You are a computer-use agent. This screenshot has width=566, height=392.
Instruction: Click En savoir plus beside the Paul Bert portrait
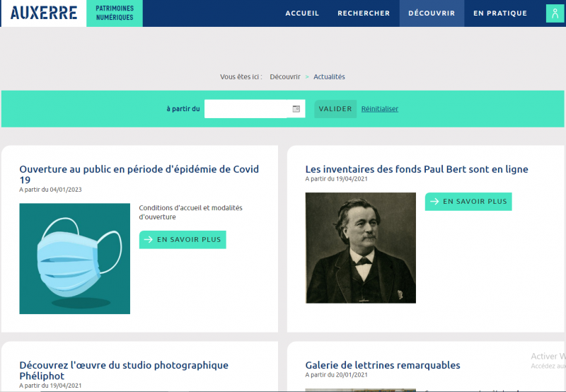(468, 202)
